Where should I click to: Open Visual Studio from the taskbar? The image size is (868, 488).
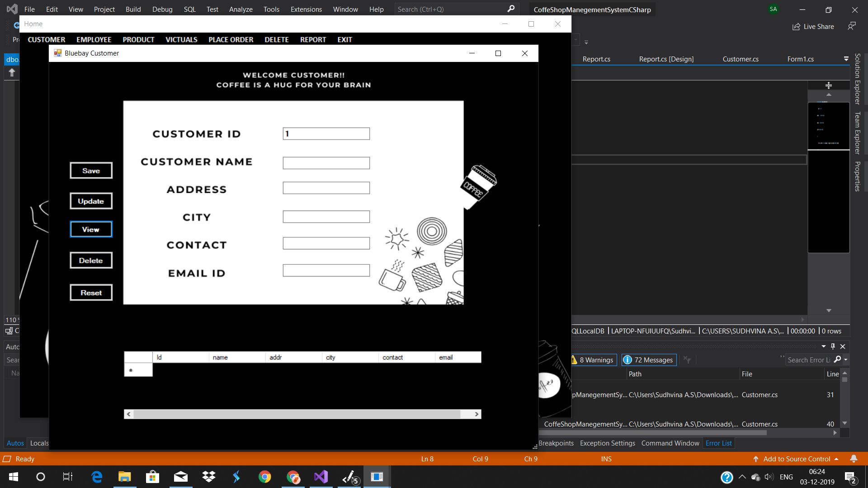321,477
